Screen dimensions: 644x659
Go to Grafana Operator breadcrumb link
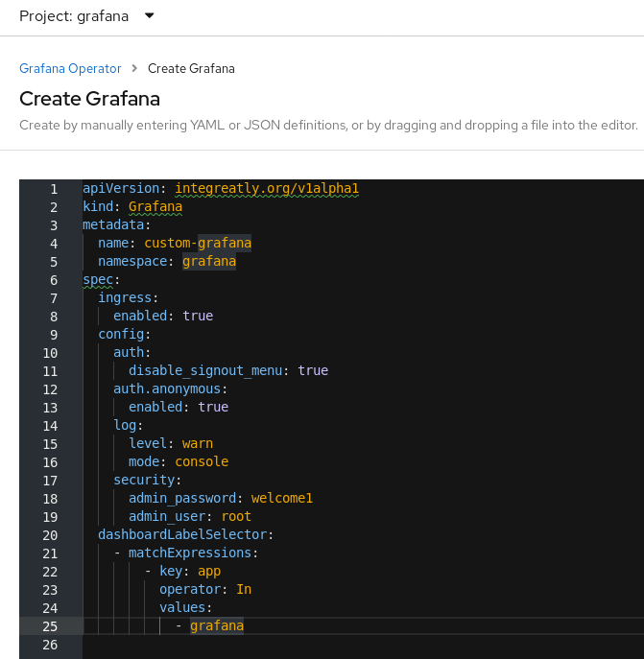[x=70, y=68]
